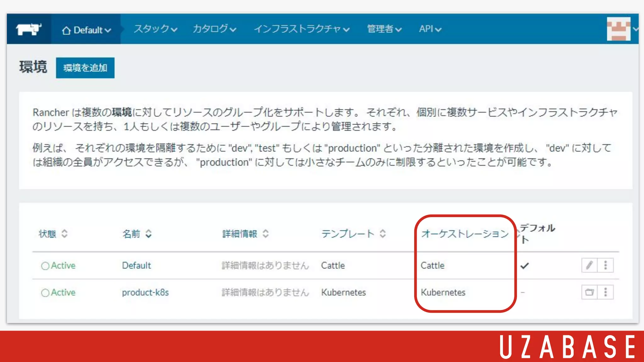644x362 pixels.
Task: Open the 管理者 menu
Action: click(x=384, y=29)
